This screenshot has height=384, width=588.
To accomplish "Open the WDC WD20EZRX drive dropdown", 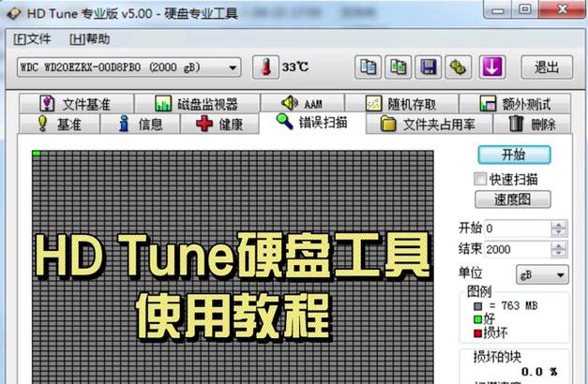I will (128, 67).
